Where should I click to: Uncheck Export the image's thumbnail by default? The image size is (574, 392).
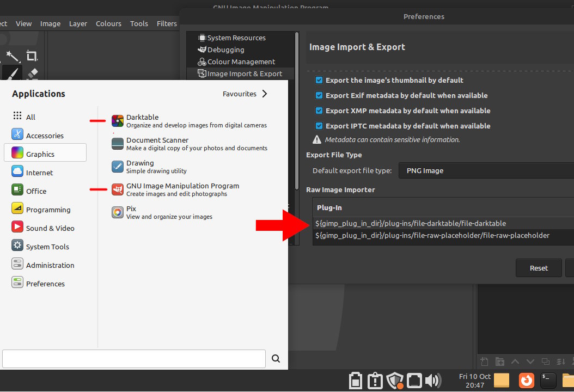pyautogui.click(x=319, y=80)
